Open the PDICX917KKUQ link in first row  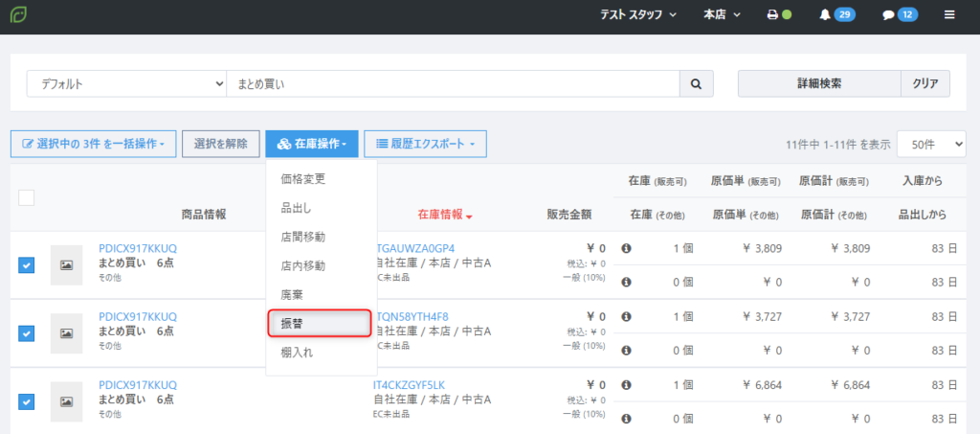click(138, 249)
